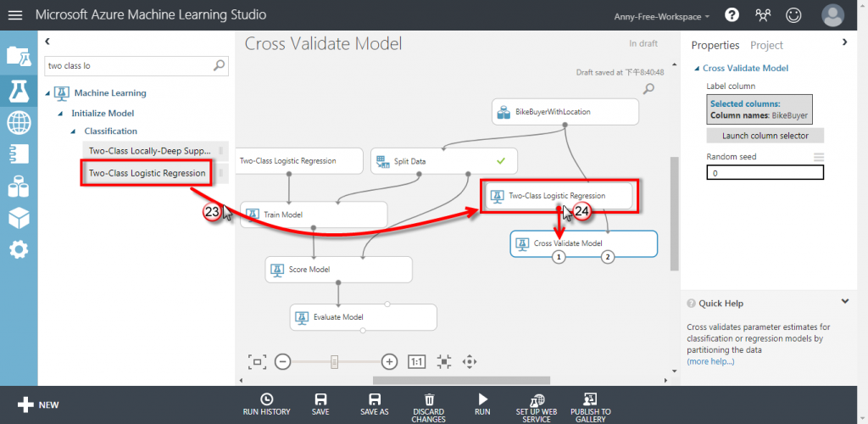Screen dimensions: 868x424
Task: Discard changes via trash icon
Action: click(x=429, y=408)
